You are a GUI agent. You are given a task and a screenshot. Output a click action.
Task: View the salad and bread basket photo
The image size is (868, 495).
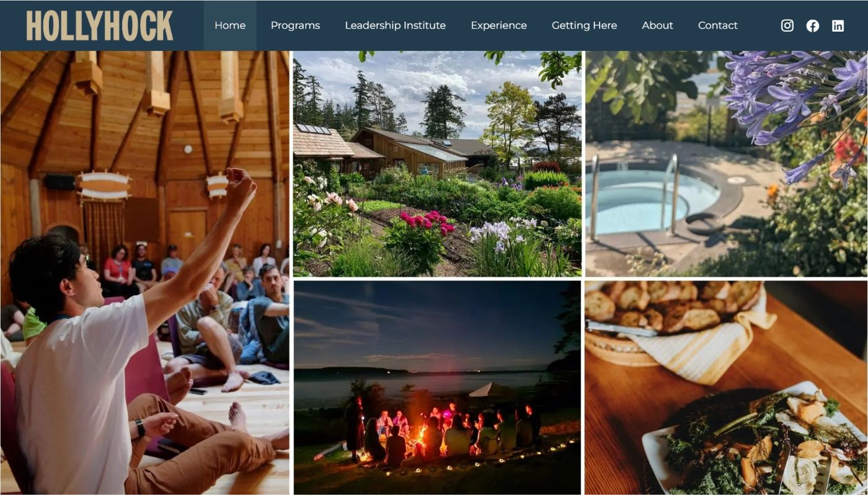[727, 388]
